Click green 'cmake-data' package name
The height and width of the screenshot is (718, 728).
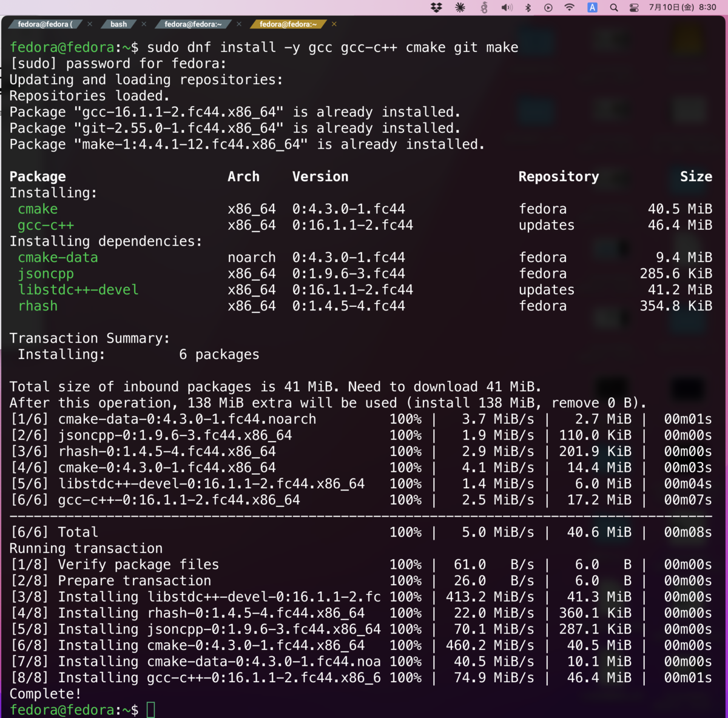click(58, 258)
